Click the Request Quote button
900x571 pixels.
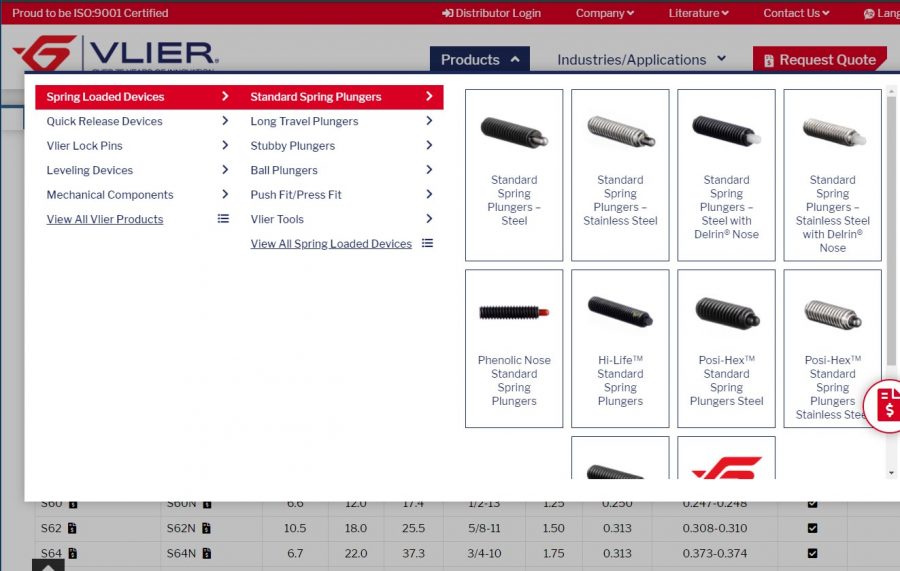(x=820, y=60)
